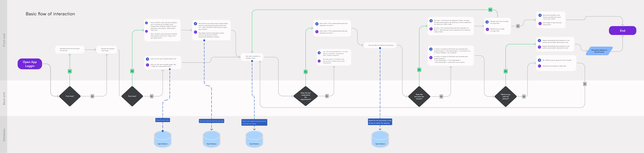
Task: Click the text icon in the 'Hola Juli' card with 'Tags con lo que puede hacer'
Action: [x=147, y=65]
